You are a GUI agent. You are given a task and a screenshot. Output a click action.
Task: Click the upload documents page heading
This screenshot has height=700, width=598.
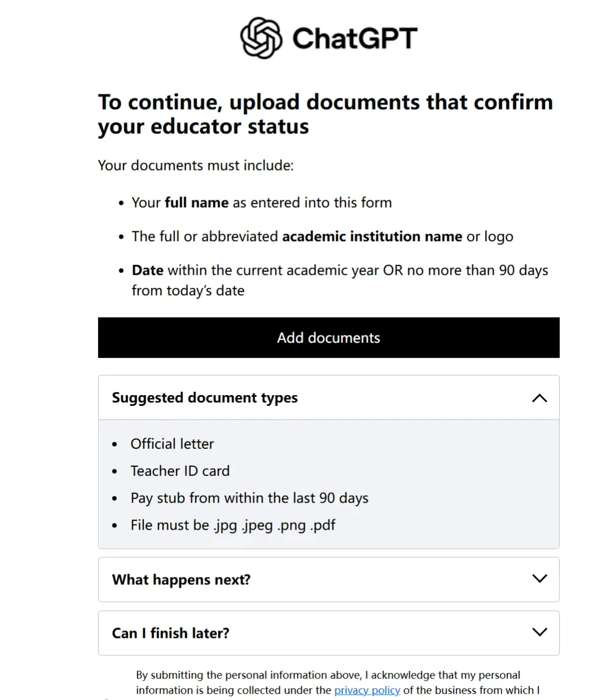coord(325,114)
